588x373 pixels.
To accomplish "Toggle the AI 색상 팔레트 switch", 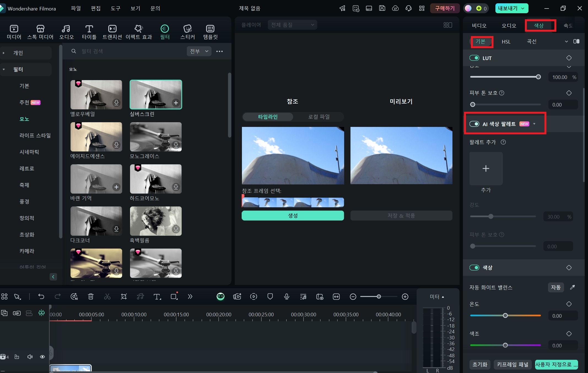I will [474, 124].
